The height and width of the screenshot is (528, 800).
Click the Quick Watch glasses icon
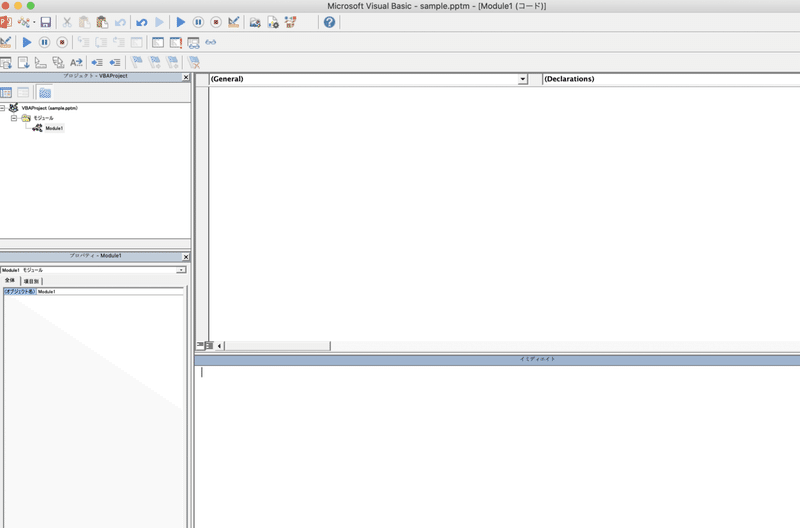(x=211, y=42)
